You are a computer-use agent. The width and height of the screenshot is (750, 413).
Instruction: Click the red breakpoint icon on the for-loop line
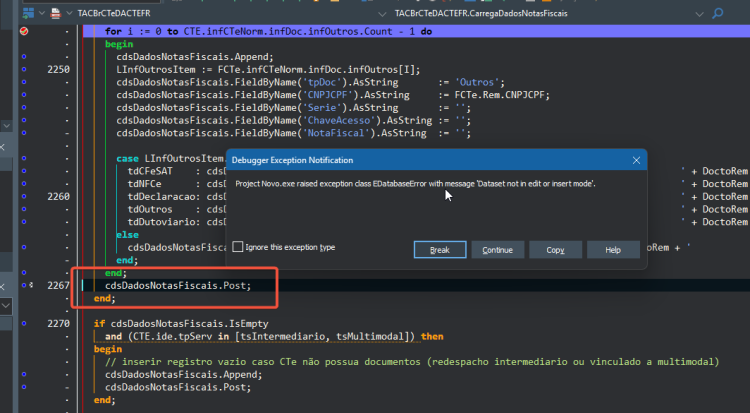point(24,31)
